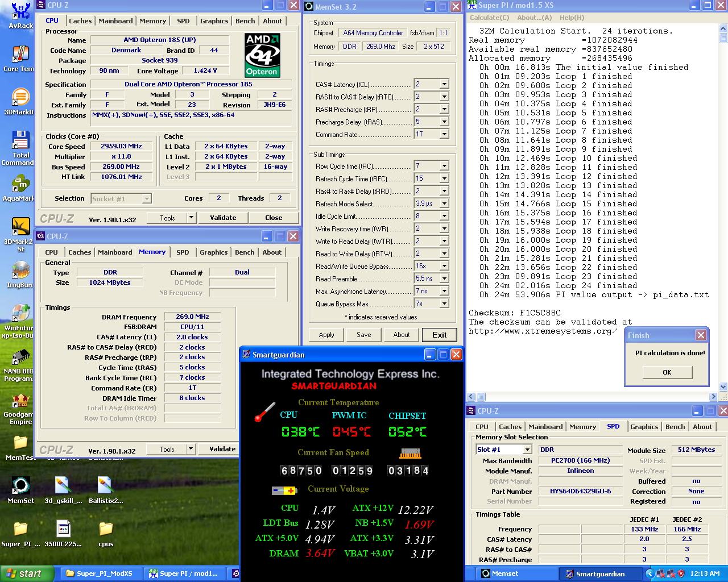Click the xtremesystems.org URL text
The width and height of the screenshot is (728, 582).
tap(543, 331)
